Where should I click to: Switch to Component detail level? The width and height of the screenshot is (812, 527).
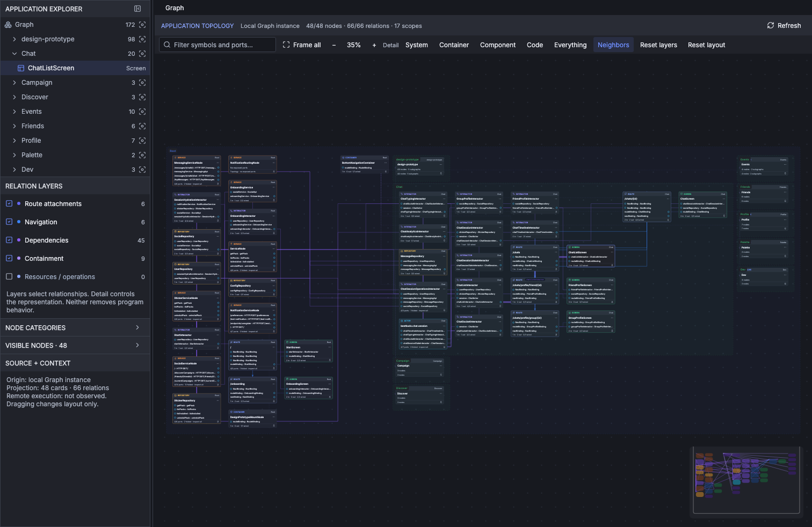498,45
